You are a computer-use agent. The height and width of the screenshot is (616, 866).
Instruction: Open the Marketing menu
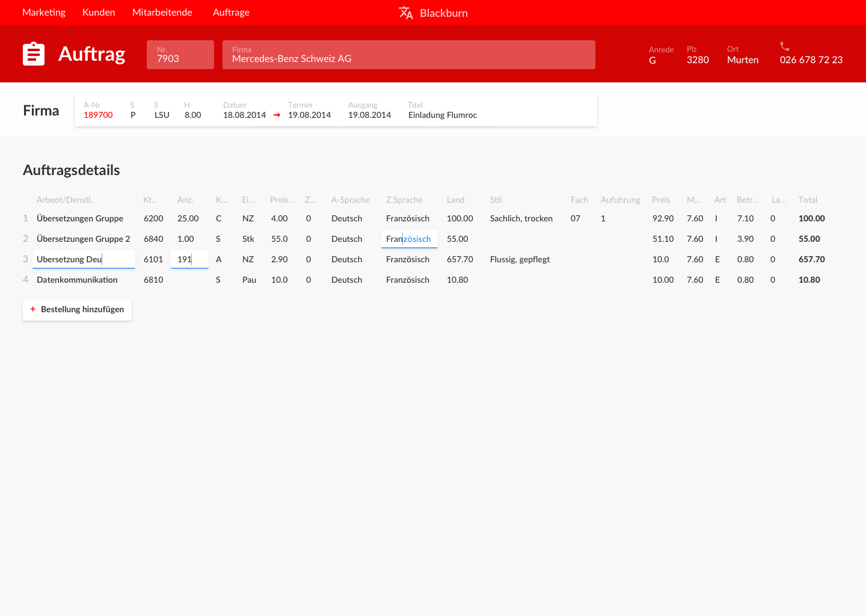[44, 12]
